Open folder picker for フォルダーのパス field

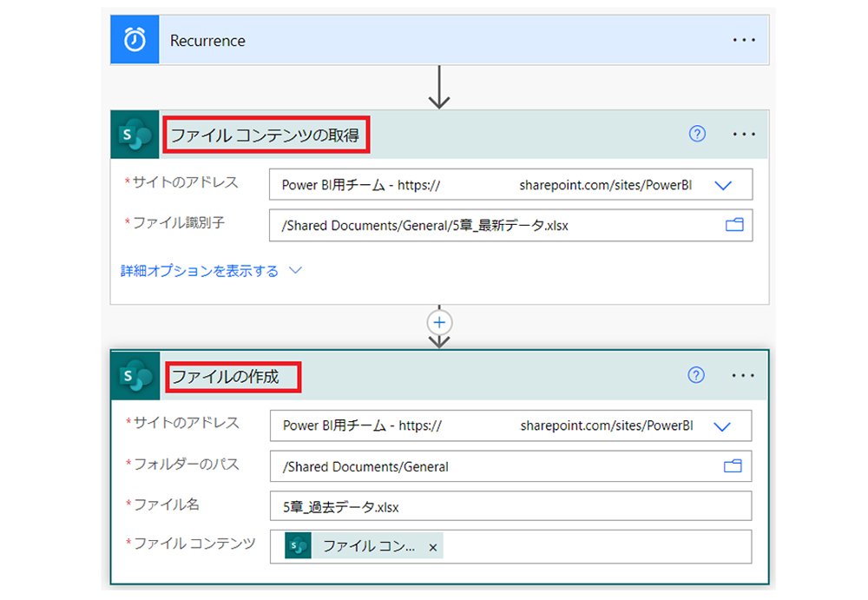click(x=733, y=466)
